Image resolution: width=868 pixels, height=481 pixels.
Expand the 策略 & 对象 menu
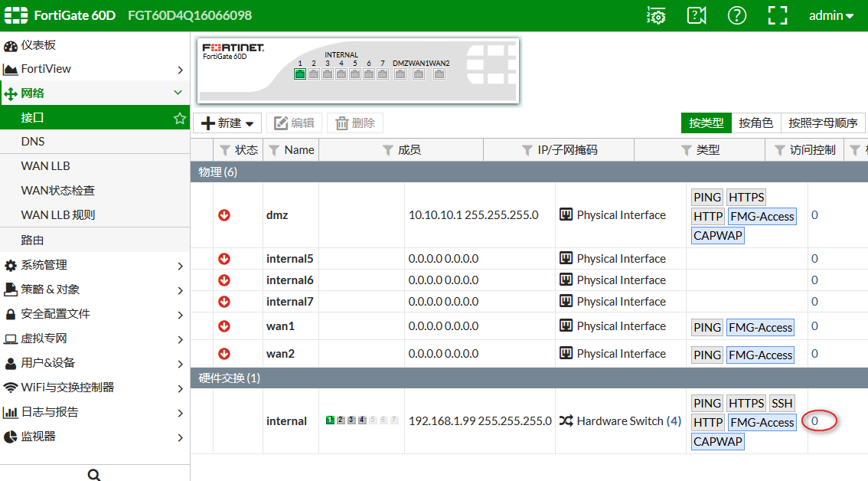click(x=95, y=290)
